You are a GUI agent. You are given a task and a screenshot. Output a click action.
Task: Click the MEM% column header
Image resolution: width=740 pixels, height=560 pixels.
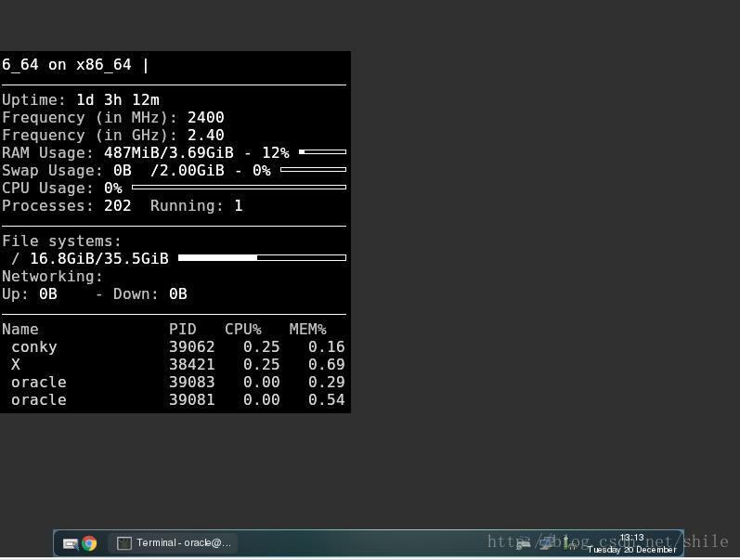click(307, 329)
